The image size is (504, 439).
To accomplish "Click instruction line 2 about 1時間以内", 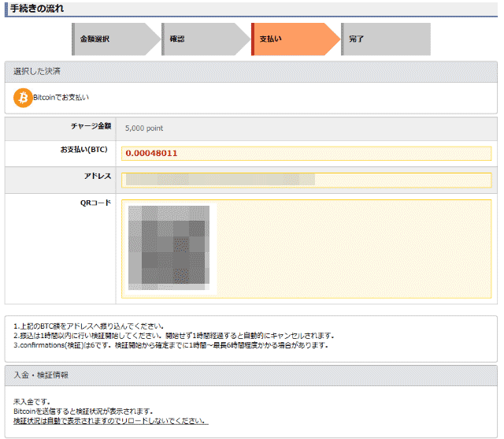I will click(x=174, y=336).
